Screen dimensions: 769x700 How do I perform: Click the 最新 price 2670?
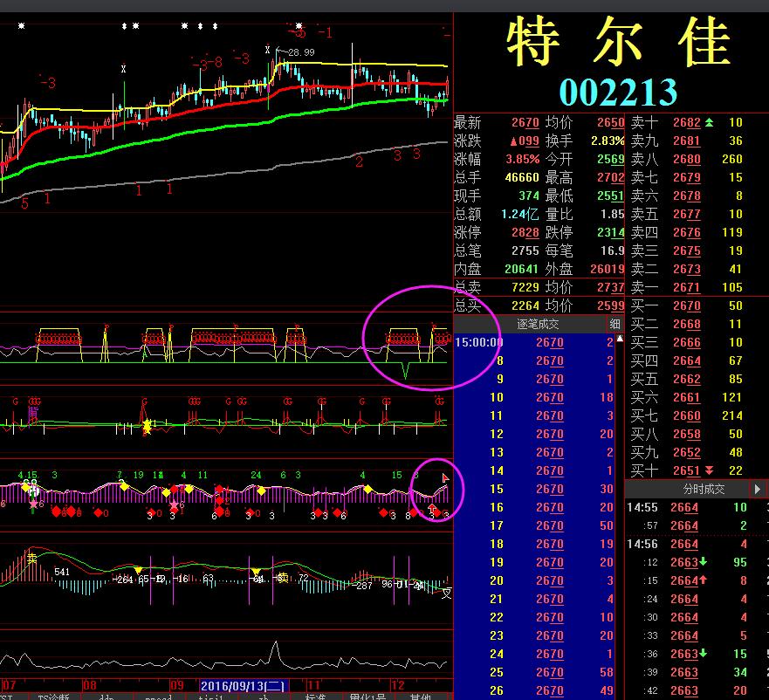(525, 123)
